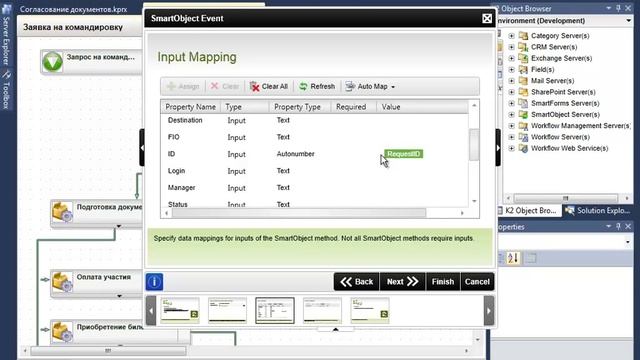The width and height of the screenshot is (640, 360).
Task: Select the FIO property row
Action: coord(314,137)
